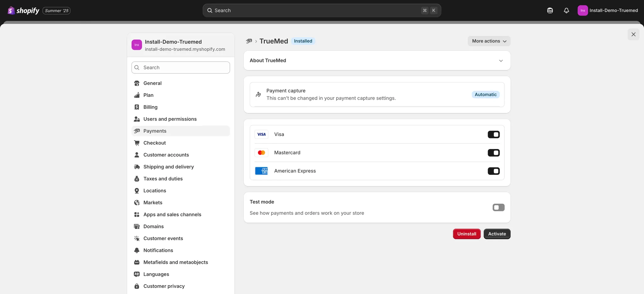
Task: Open Shopify Sidekick assistant icon
Action: [550, 10]
